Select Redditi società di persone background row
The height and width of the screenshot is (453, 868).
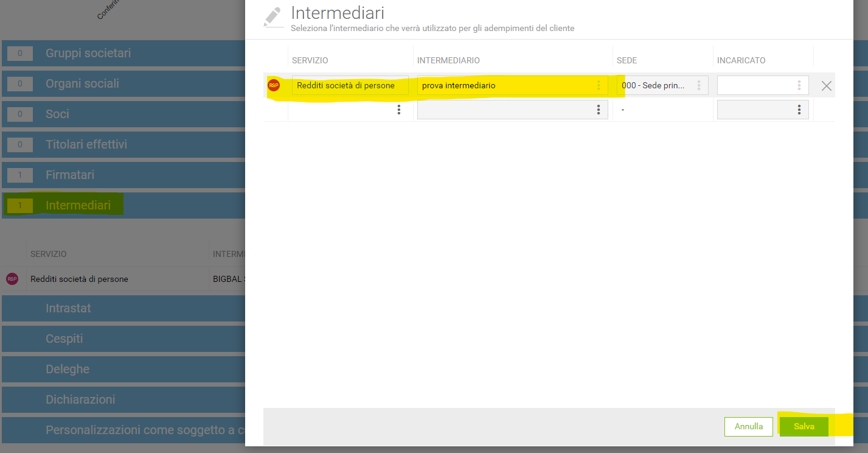click(123, 279)
